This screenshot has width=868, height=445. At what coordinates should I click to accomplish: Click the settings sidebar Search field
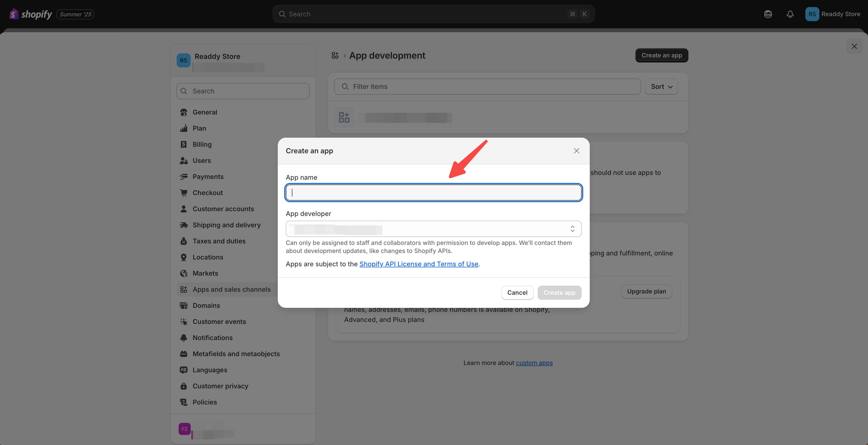243,91
